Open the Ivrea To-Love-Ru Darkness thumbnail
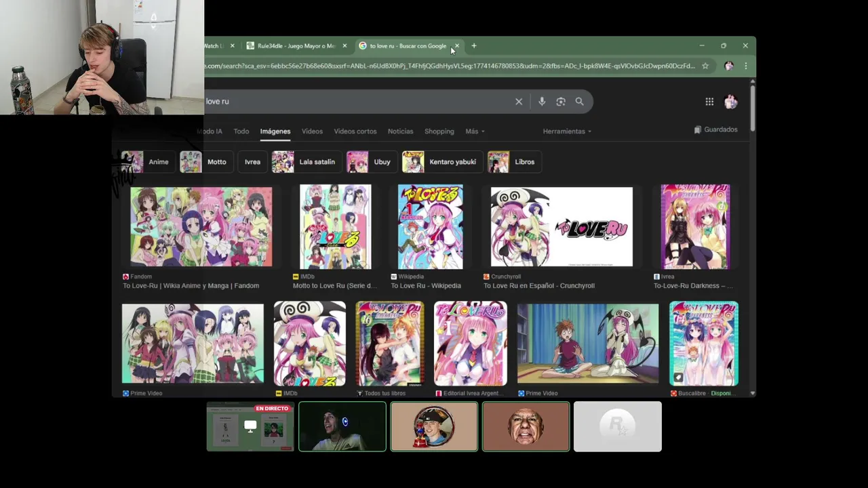The image size is (868, 488). coord(696,227)
